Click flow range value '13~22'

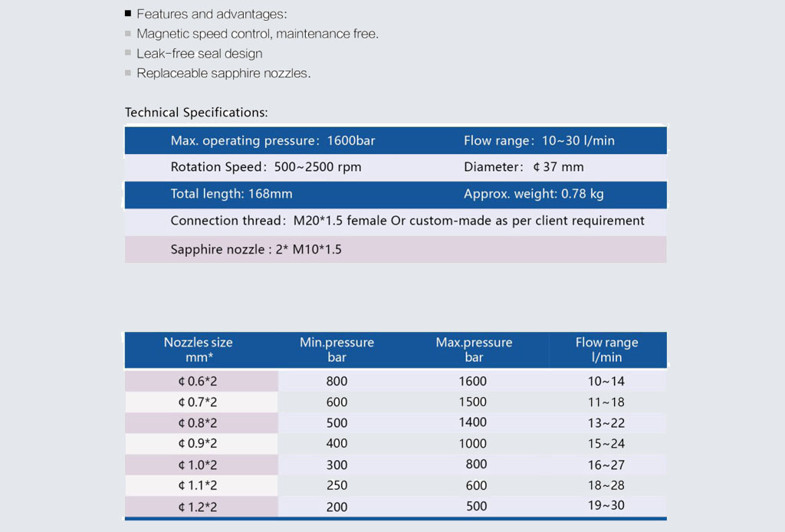606,423
